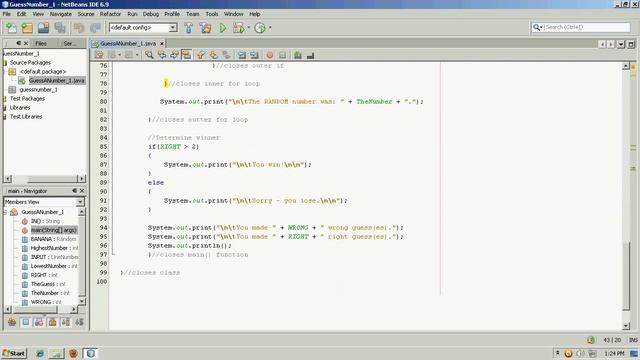The height and width of the screenshot is (360, 640).
Task: Click the Save All toolbar icon
Action: [x=60, y=28]
